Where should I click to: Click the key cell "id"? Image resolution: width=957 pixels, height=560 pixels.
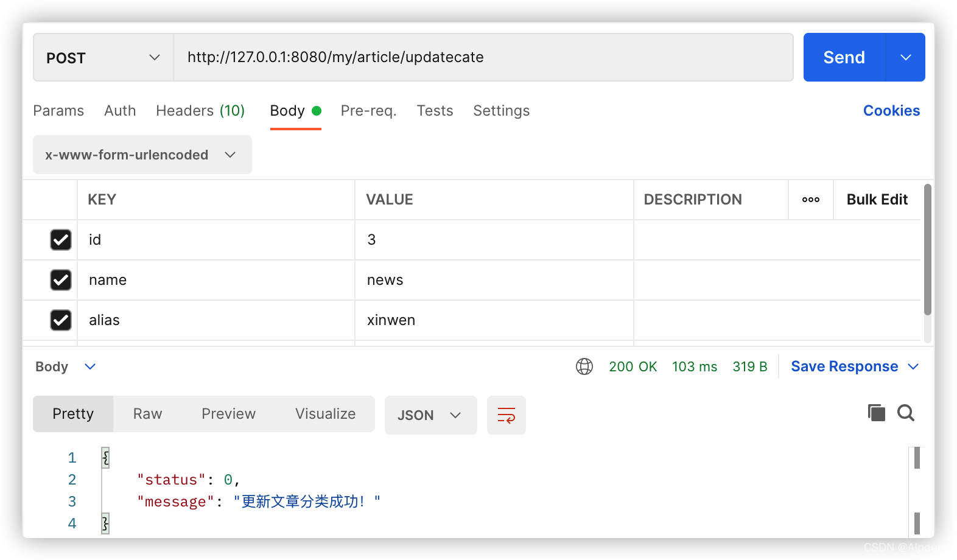tap(216, 240)
